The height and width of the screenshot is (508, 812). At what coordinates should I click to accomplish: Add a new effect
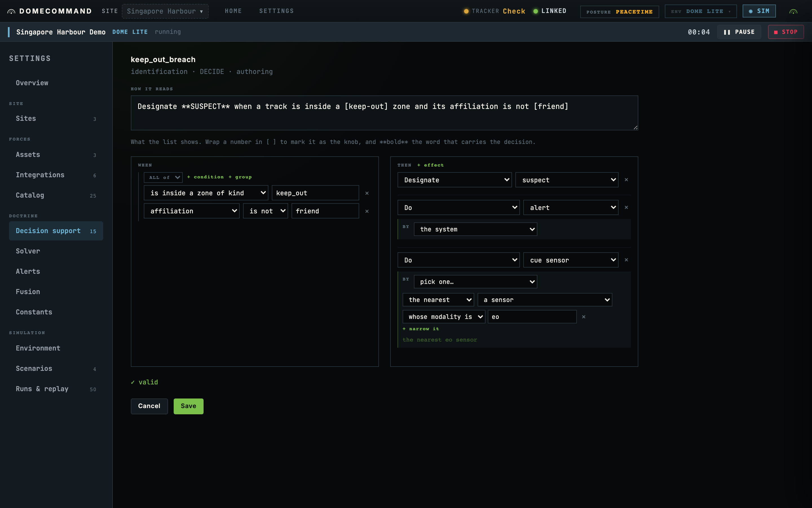click(x=431, y=165)
